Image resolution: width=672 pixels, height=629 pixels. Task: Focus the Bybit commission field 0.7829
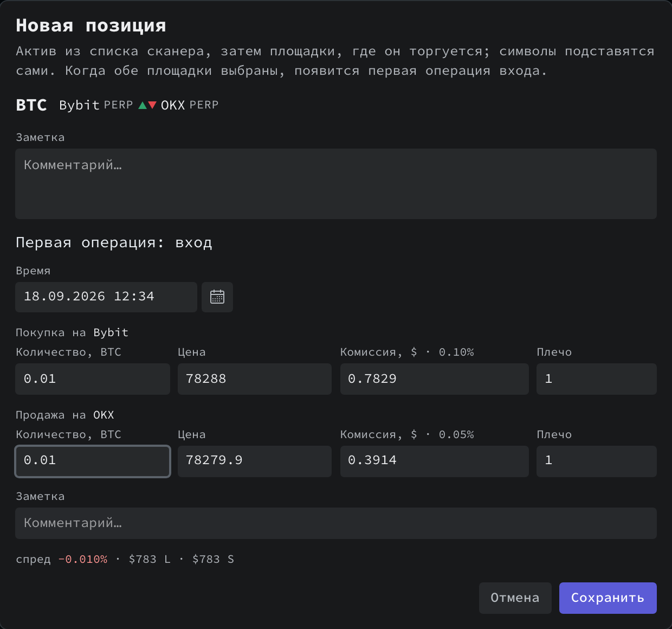pos(434,379)
